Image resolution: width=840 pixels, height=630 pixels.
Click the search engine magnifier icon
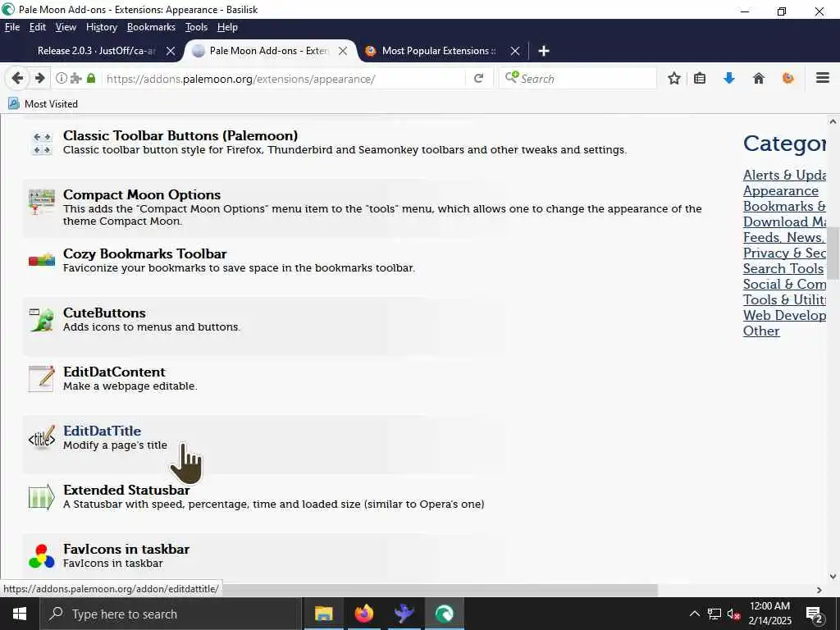pyautogui.click(x=512, y=78)
